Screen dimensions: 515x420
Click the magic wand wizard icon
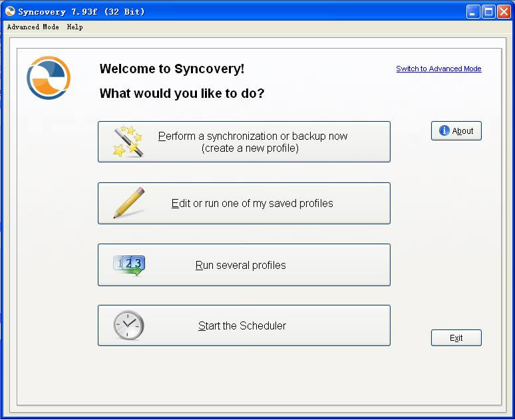tap(128, 141)
